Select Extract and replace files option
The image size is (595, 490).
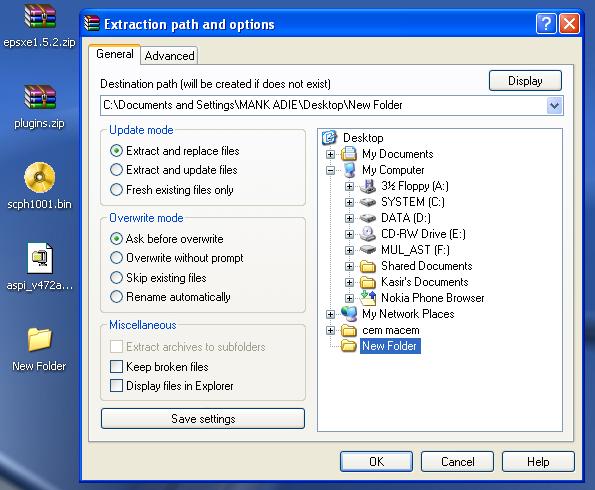click(x=116, y=151)
